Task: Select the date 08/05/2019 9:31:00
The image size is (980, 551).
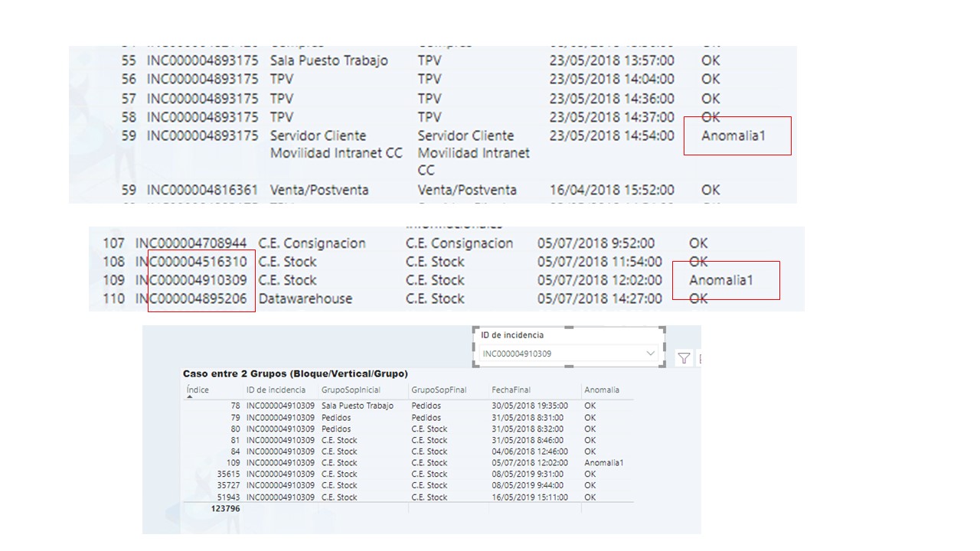Action: click(x=528, y=474)
